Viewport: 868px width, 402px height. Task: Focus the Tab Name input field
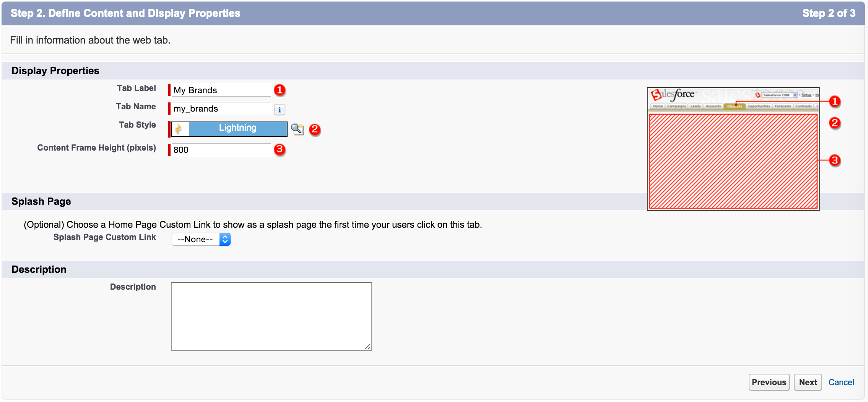pos(221,109)
